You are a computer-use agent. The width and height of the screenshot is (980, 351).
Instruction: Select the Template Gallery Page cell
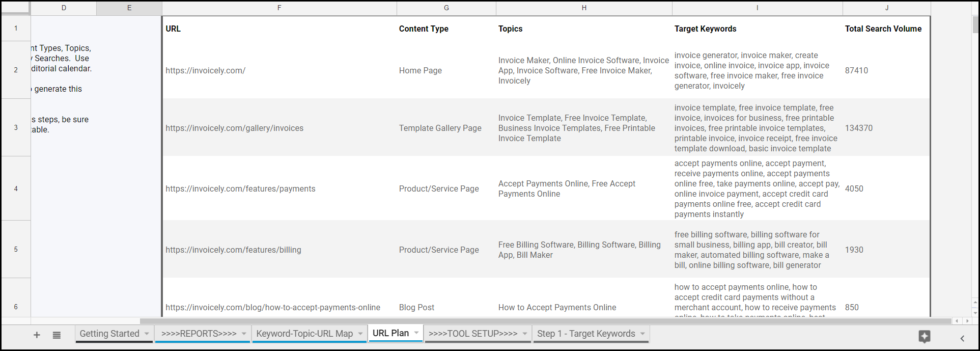[x=446, y=128]
